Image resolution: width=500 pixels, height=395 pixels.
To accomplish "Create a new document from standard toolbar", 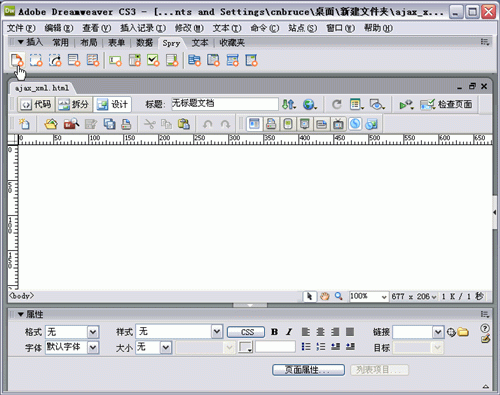I will coord(24,124).
